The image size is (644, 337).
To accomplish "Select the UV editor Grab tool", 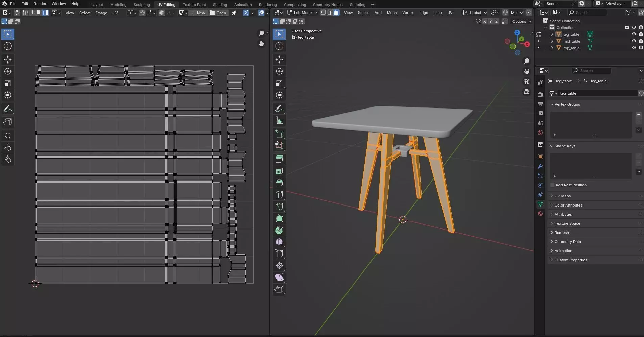I will (8, 136).
